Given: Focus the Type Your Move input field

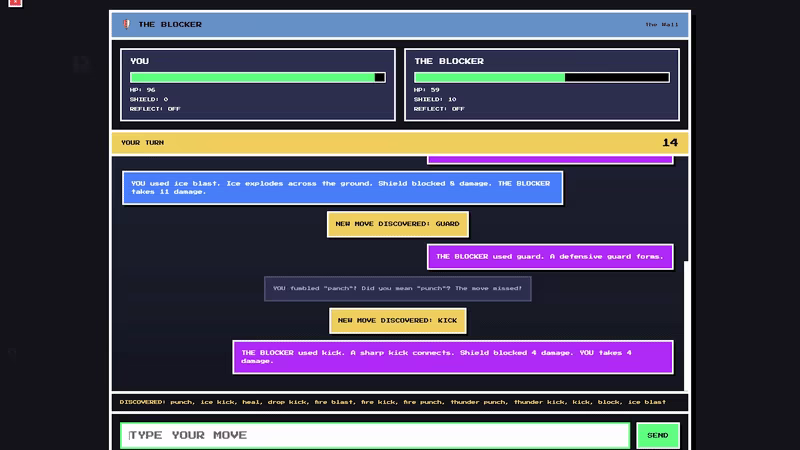Looking at the screenshot, I should pyautogui.click(x=375, y=435).
